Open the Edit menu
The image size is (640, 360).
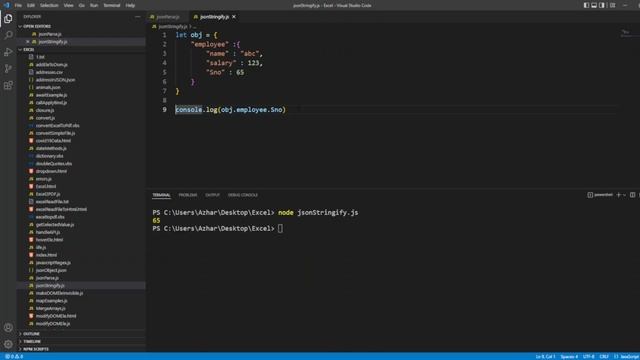(31, 5)
